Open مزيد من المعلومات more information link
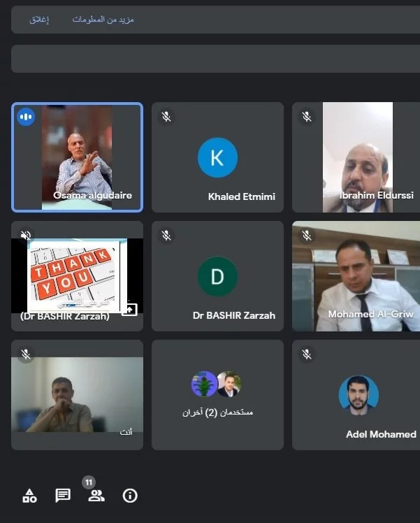The width and height of the screenshot is (420, 523). pos(103,20)
